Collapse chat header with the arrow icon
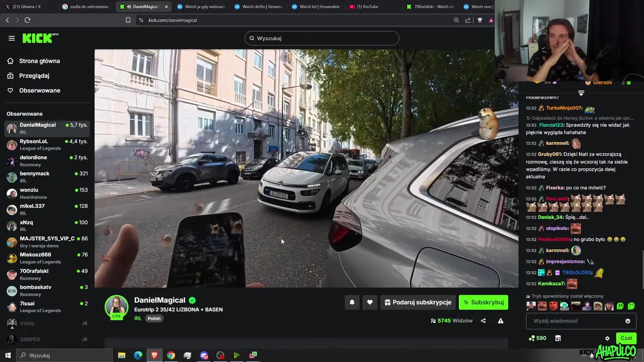The height and width of the screenshot is (362, 644). 581,93
